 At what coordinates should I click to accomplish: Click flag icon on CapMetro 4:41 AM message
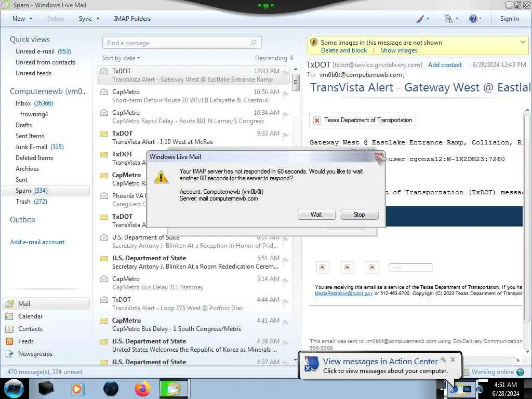click(286, 322)
